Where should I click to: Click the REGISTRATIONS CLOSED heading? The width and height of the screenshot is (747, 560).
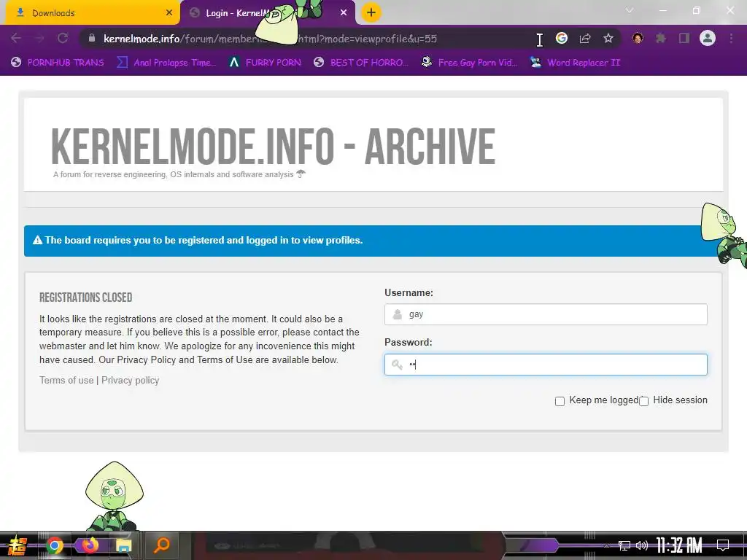coord(86,297)
